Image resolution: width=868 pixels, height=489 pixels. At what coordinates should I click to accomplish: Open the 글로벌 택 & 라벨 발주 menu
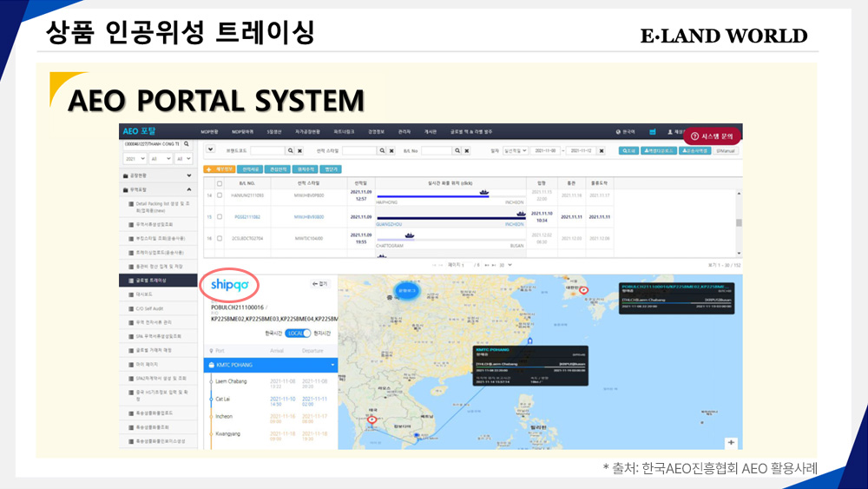(471, 132)
